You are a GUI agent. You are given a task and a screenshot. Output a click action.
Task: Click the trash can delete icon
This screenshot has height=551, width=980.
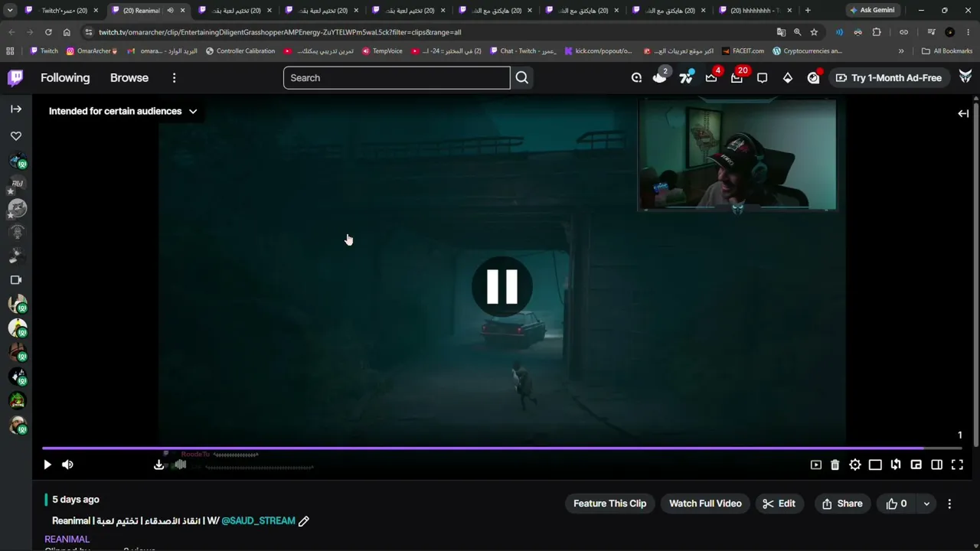click(835, 465)
